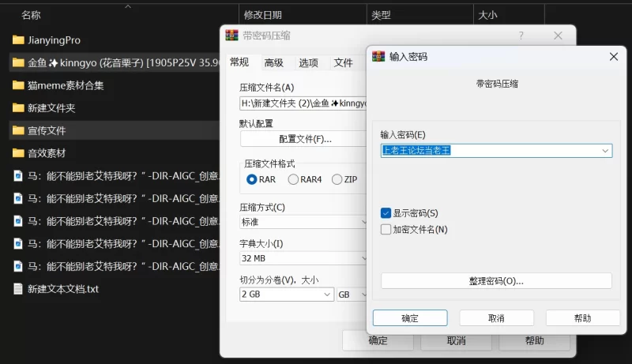Viewport: 632px width, 364px height.
Task: Select the RAR4 format radio button
Action: click(x=293, y=179)
